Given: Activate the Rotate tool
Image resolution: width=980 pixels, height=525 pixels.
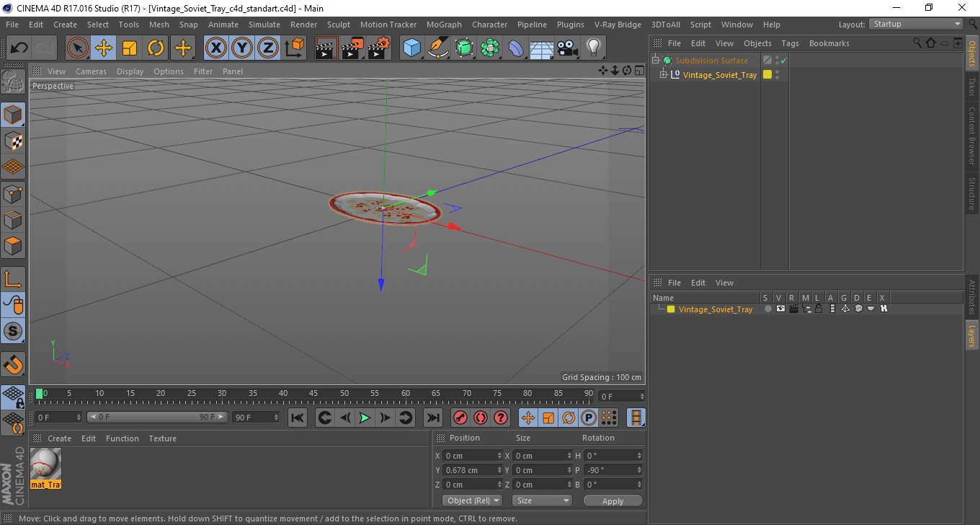Looking at the screenshot, I should coord(156,48).
